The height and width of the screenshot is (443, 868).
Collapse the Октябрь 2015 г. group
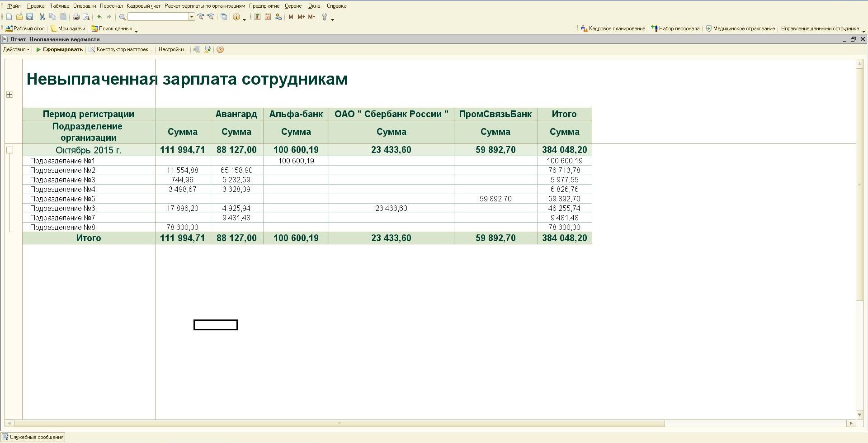[x=10, y=150]
